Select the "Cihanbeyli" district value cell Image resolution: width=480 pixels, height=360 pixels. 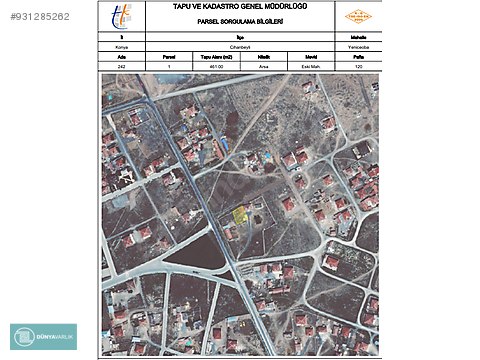[x=240, y=47]
